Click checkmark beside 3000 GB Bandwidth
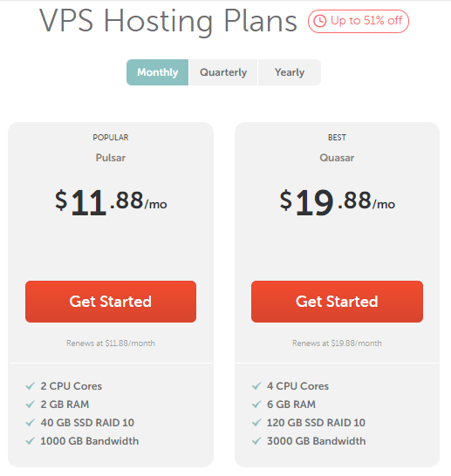 [x=256, y=441]
